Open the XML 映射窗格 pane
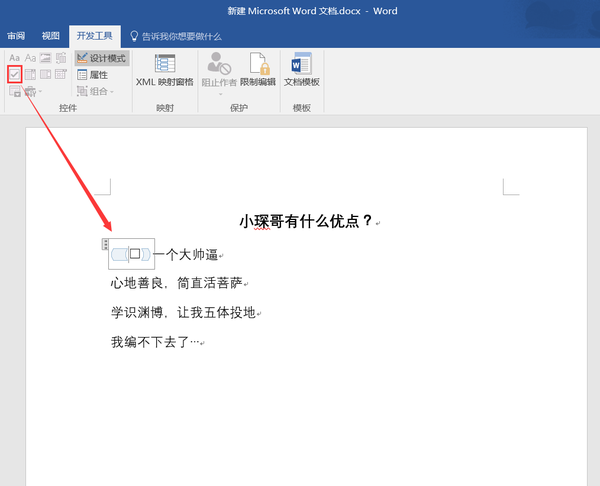Viewport: 600px width, 486px height. (x=165, y=69)
